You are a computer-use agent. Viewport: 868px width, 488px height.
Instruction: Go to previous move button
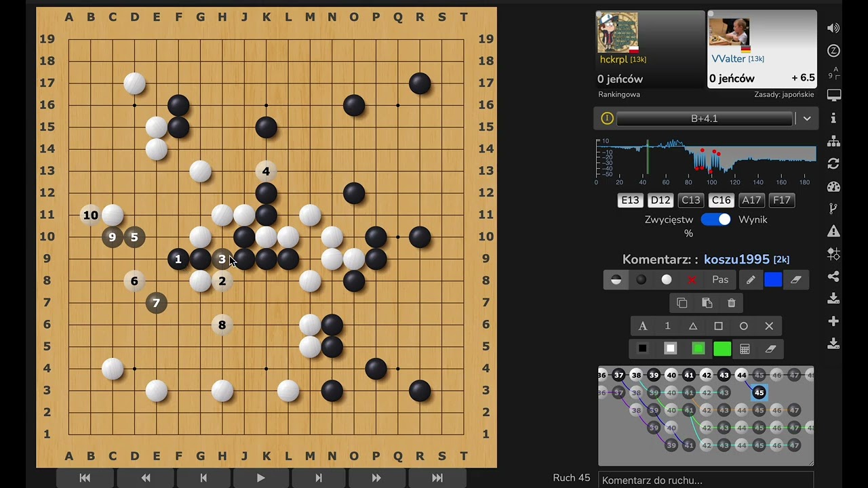click(203, 478)
